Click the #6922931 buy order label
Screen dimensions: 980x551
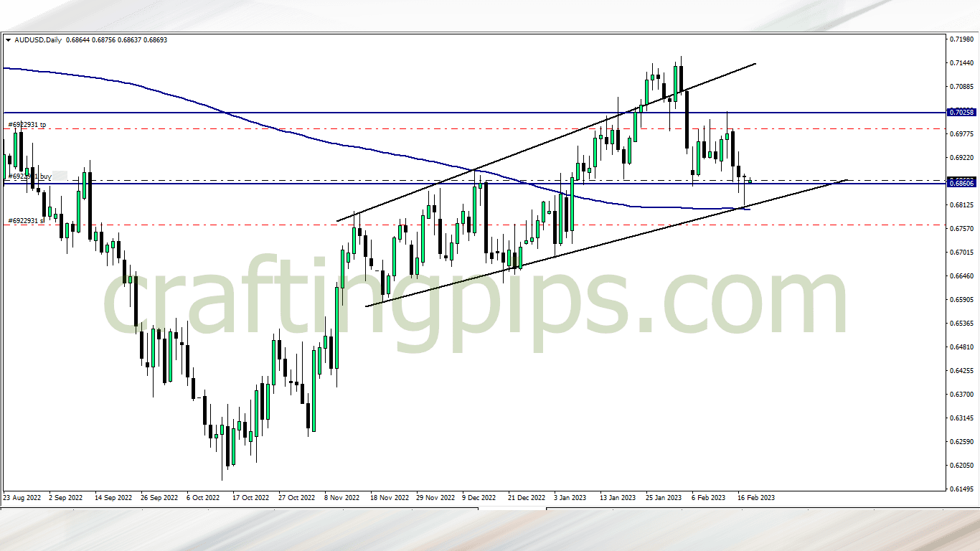tap(29, 176)
